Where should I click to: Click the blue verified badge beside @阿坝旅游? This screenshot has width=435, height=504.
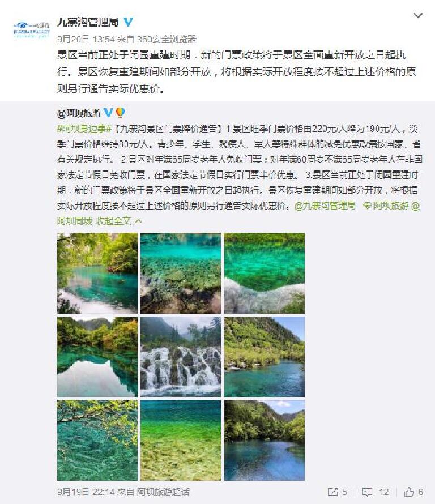click(108, 113)
